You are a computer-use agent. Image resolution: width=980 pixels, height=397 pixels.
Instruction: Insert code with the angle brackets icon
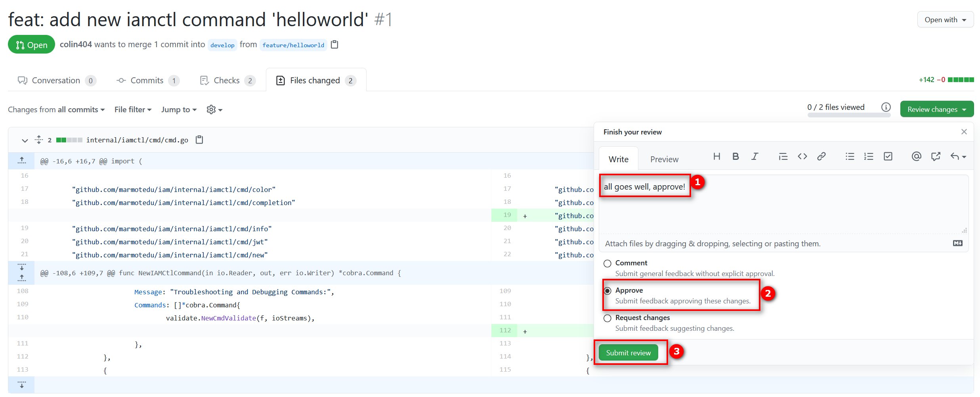802,157
